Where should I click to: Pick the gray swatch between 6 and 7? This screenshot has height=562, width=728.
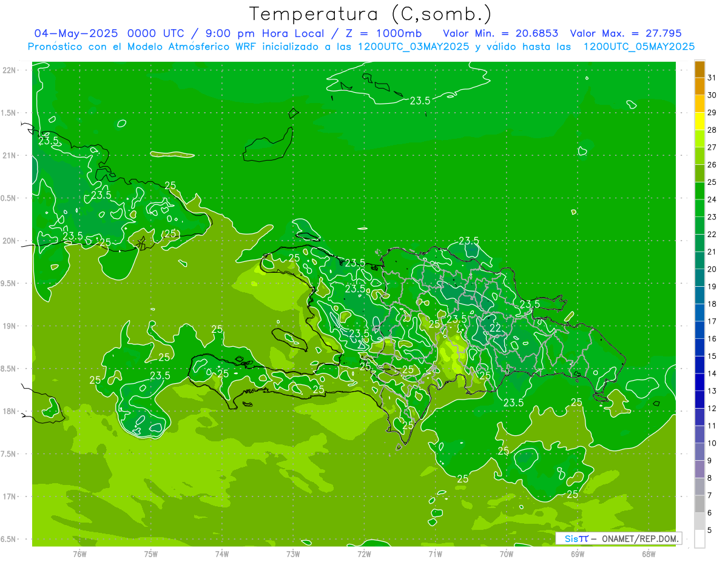pos(699,504)
